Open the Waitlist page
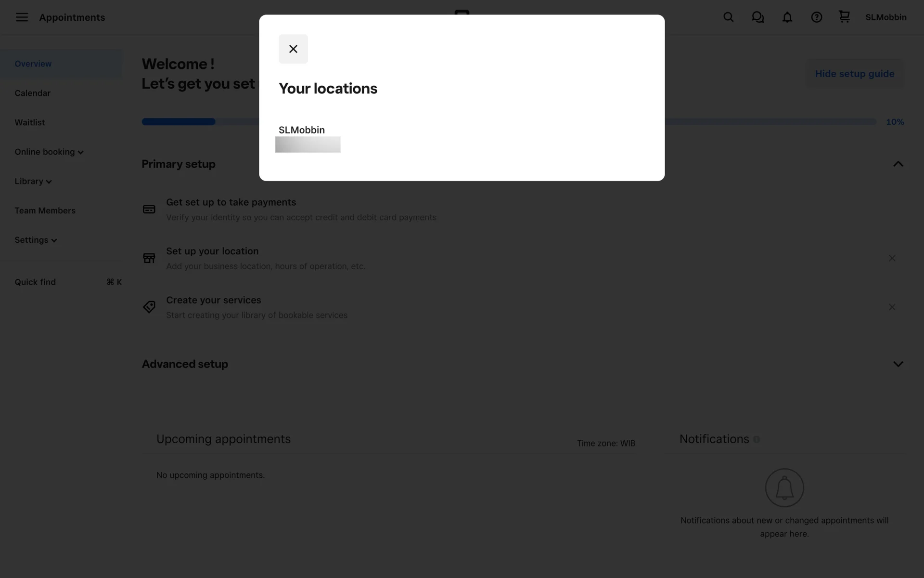The height and width of the screenshot is (578, 924). pyautogui.click(x=29, y=122)
